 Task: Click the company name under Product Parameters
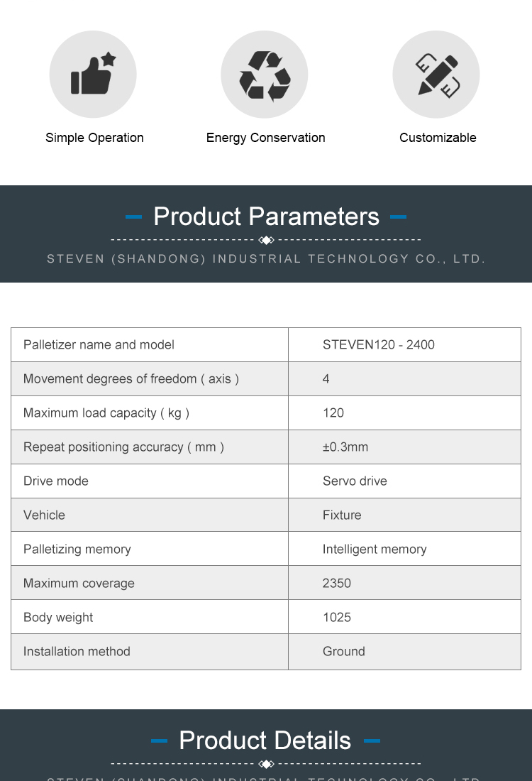tap(266, 259)
